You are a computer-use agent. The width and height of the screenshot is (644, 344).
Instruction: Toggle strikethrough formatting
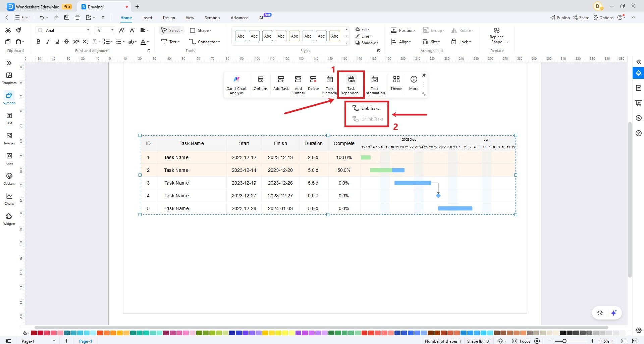pyautogui.click(x=66, y=42)
